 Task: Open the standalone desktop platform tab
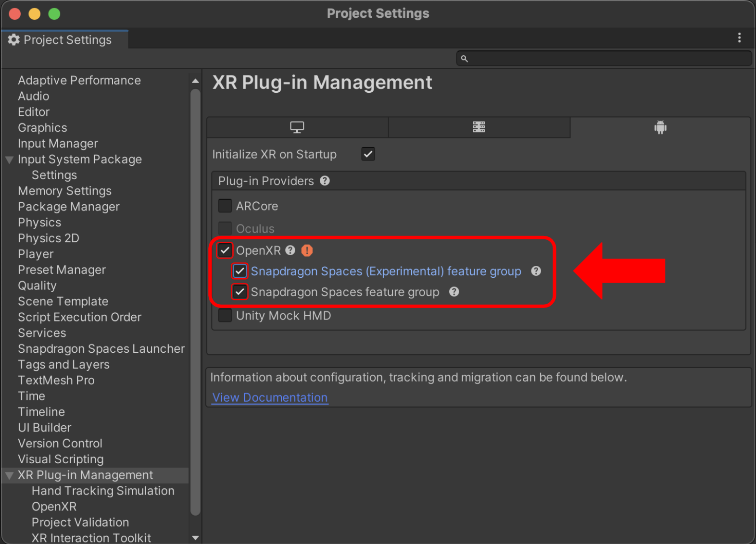point(297,127)
